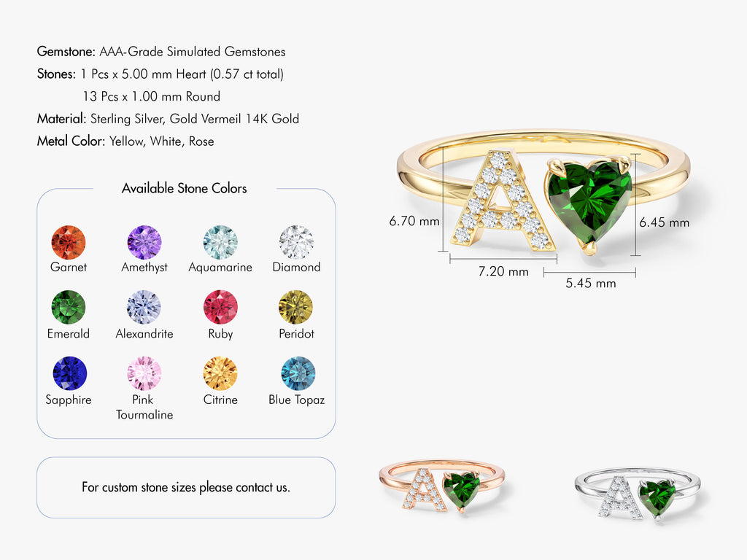Screen dimensions: 747x560
Task: Choose the Peridot gemstone swatch
Action: (x=296, y=308)
